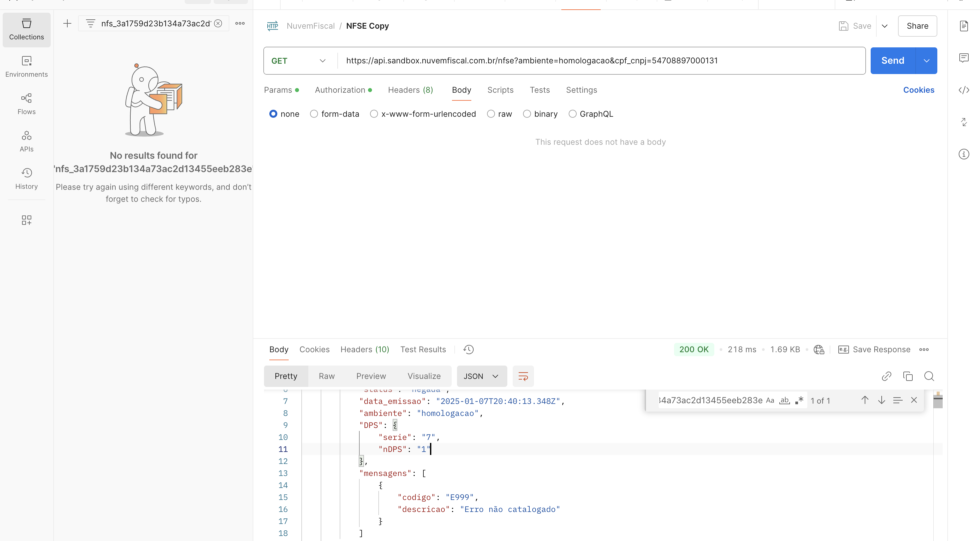Click the blue Send button

893,60
